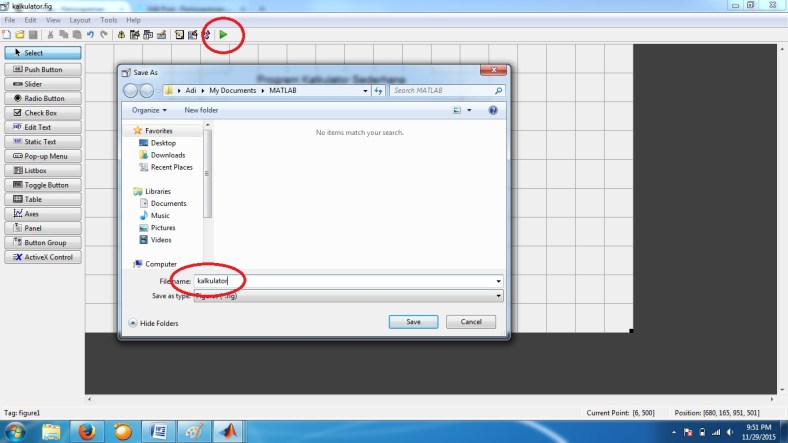Click the Align Objects toolbar icon

121,35
